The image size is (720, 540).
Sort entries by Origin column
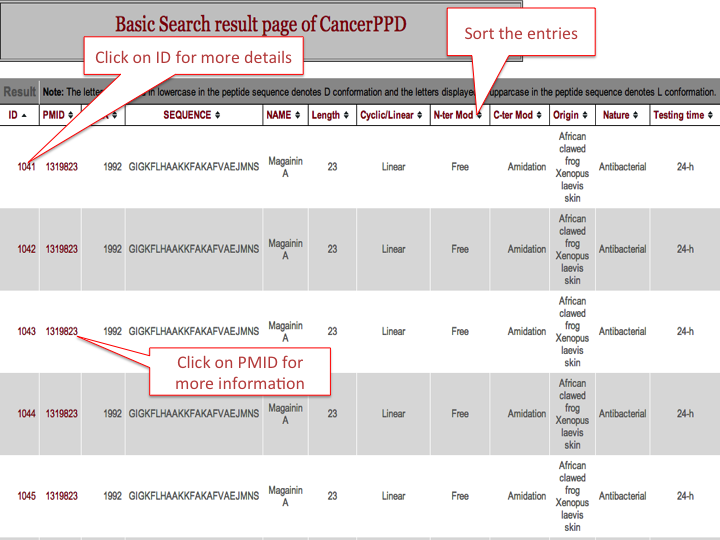(571, 115)
